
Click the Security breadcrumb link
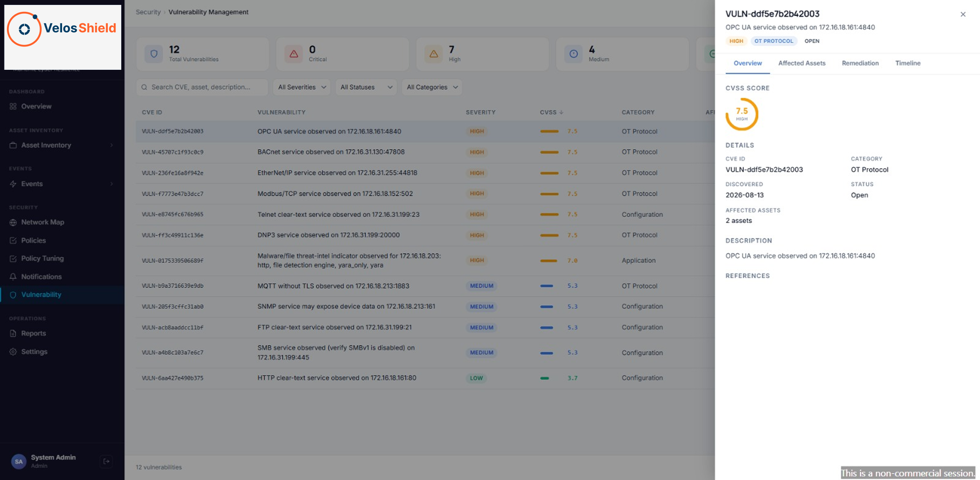(148, 12)
